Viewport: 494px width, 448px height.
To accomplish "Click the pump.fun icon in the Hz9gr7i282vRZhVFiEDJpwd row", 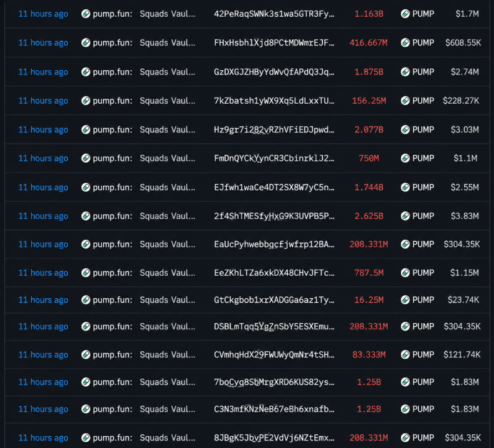I will [86, 129].
